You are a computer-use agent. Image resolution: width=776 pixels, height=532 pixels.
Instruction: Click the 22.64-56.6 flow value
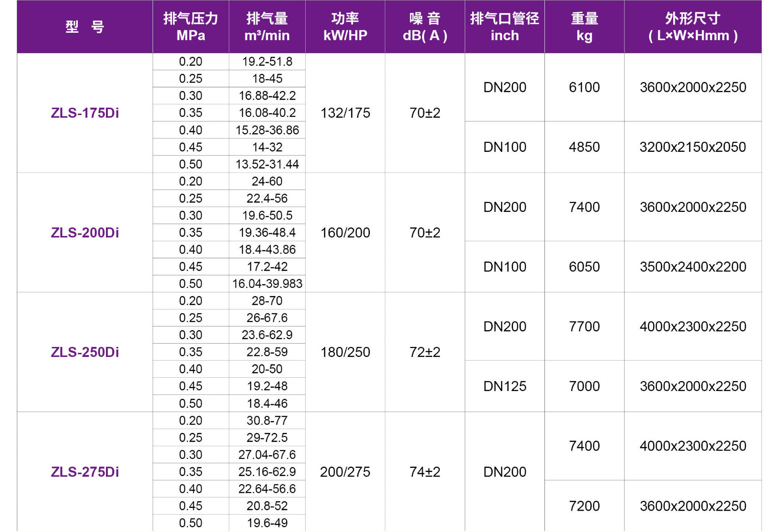pyautogui.click(x=267, y=489)
